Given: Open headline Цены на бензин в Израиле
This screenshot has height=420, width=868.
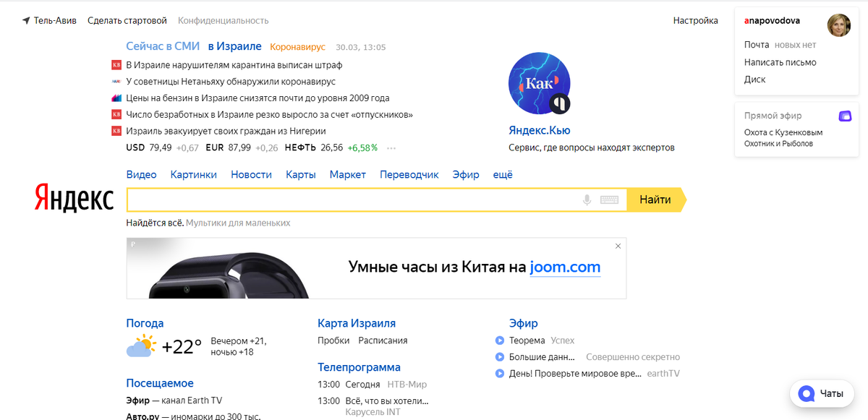Looking at the screenshot, I should (x=258, y=98).
